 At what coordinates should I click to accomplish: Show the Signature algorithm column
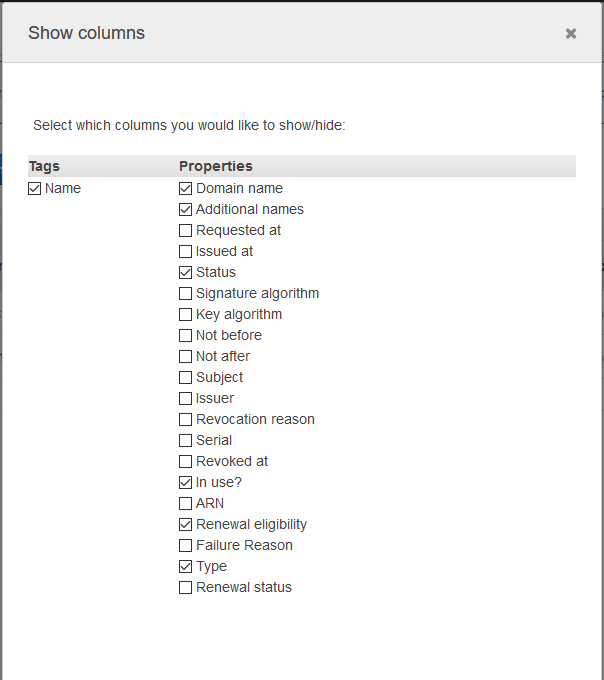pos(185,293)
